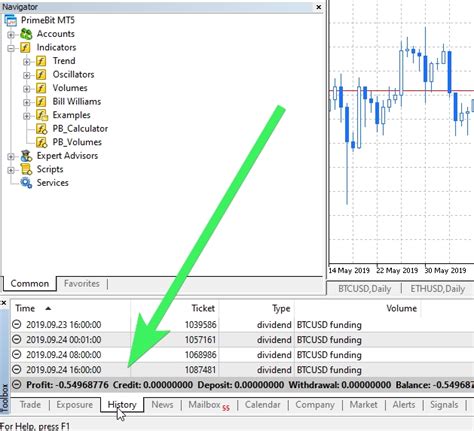The width and height of the screenshot is (474, 431).
Task: Click the Trend indicator icon
Action: tap(41, 61)
